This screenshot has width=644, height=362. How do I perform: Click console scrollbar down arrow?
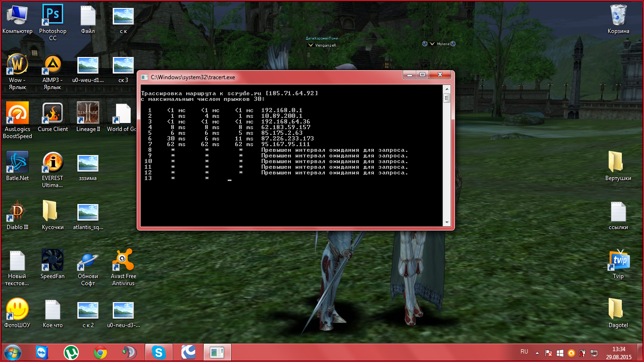(446, 222)
